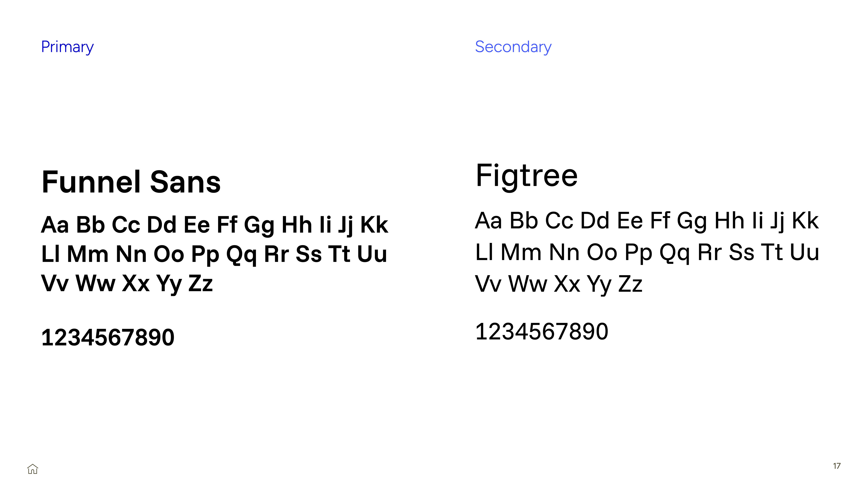Click page number 17
This screenshot has height=488, width=868.
[x=837, y=466]
